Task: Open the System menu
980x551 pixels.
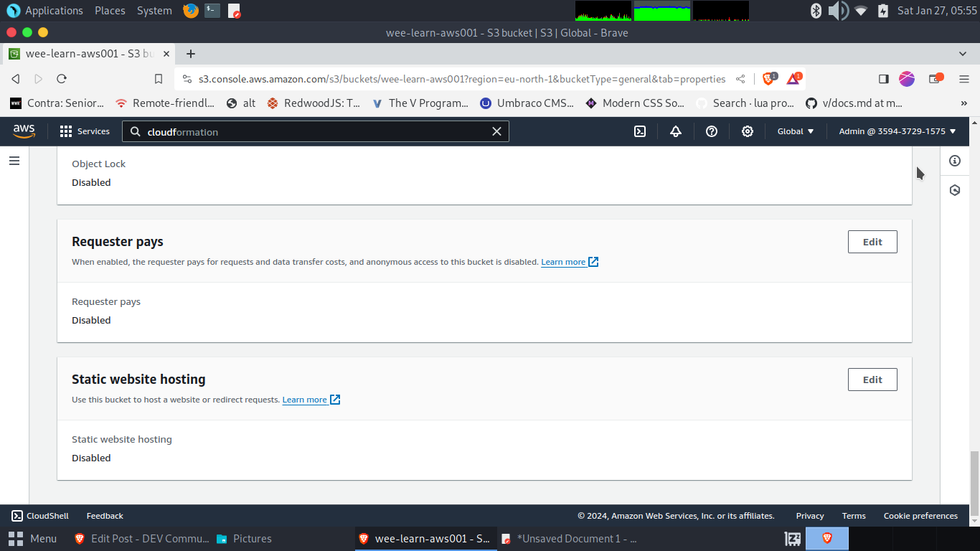Action: [x=154, y=11]
